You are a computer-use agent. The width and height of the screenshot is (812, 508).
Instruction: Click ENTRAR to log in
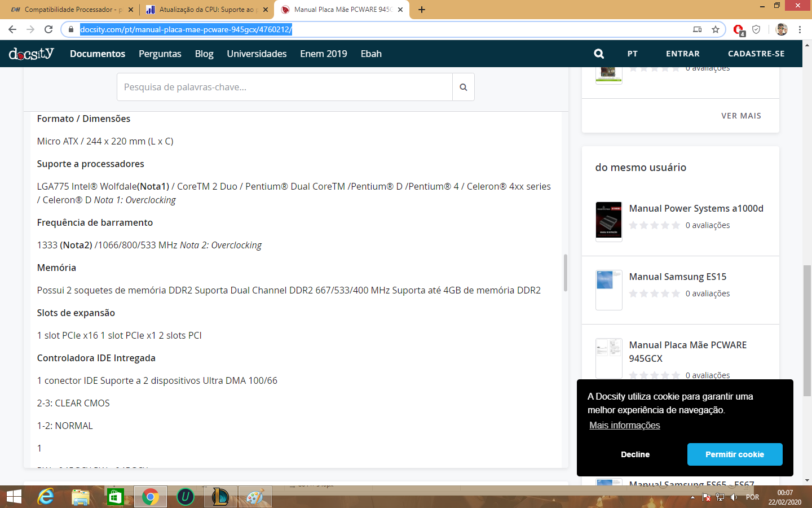(x=683, y=54)
